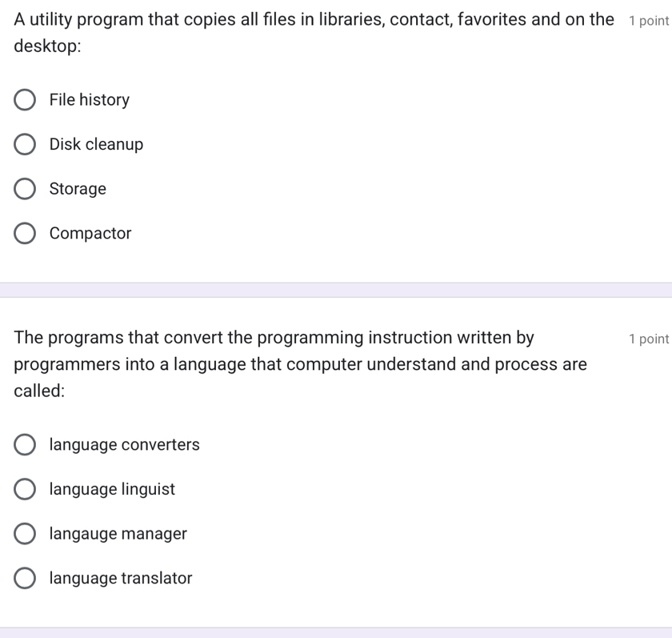Click the langauge manager label text

tap(118, 533)
